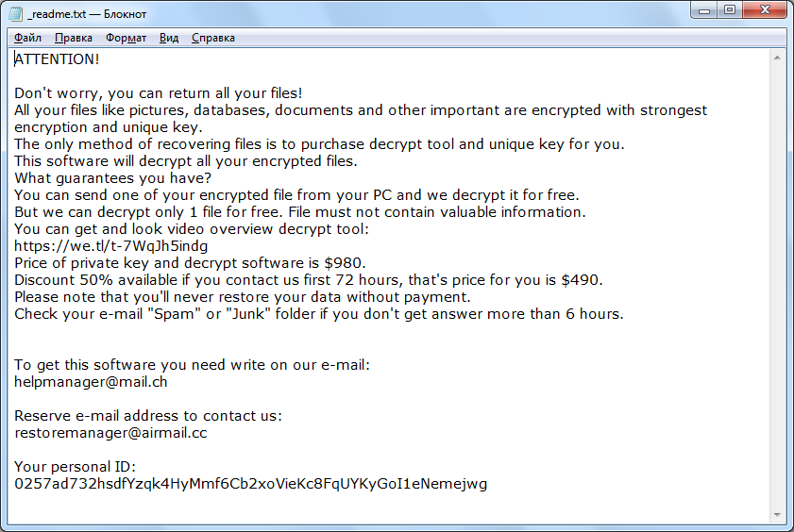Viewport: 794px width, 532px height.
Task: Click the restoremanager@airmail.cc email address
Action: (110, 433)
